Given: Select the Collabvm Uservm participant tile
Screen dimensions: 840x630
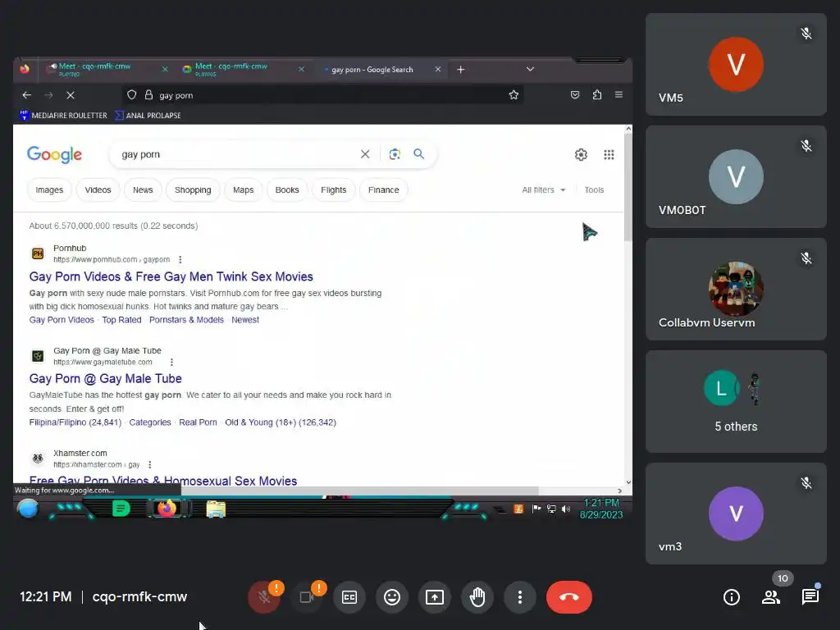Looking at the screenshot, I should point(736,290).
